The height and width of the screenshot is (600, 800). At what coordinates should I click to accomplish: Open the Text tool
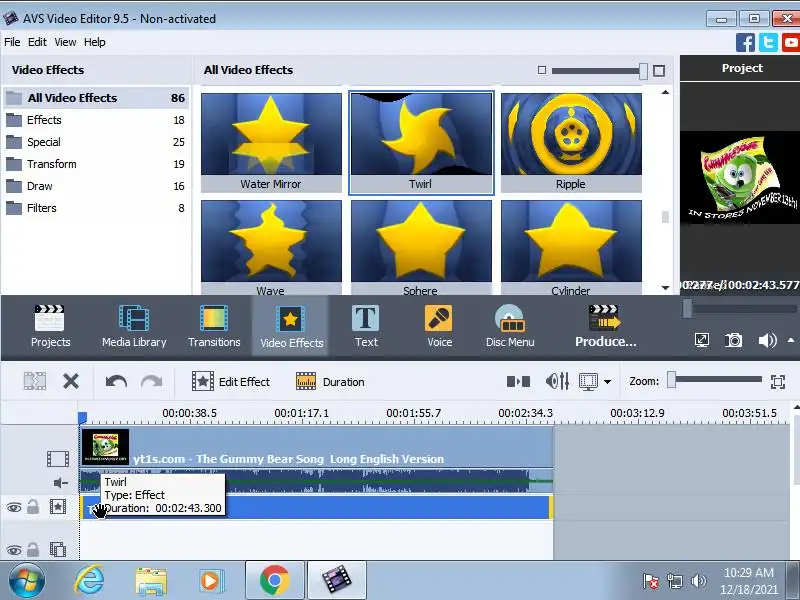click(x=366, y=327)
